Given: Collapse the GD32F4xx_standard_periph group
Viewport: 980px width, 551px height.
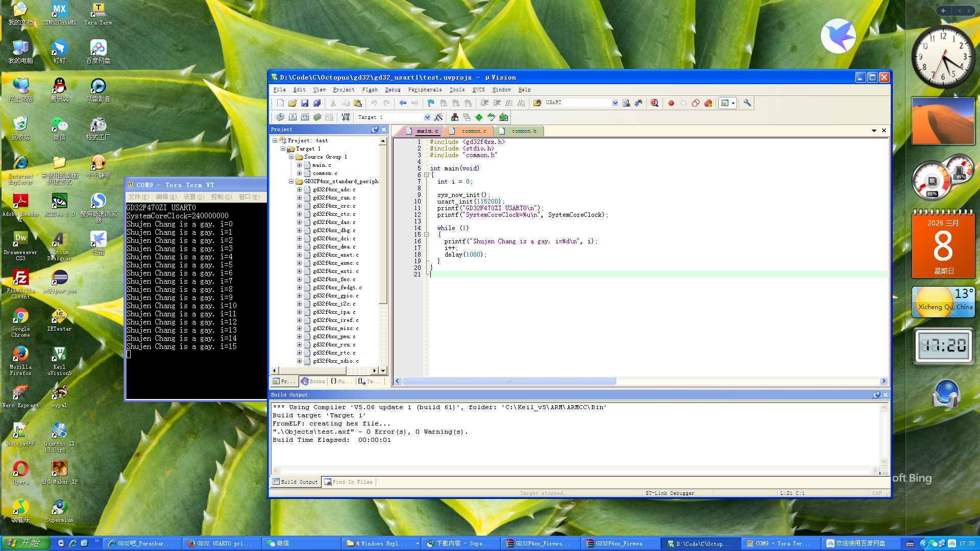Looking at the screenshot, I should point(291,182).
